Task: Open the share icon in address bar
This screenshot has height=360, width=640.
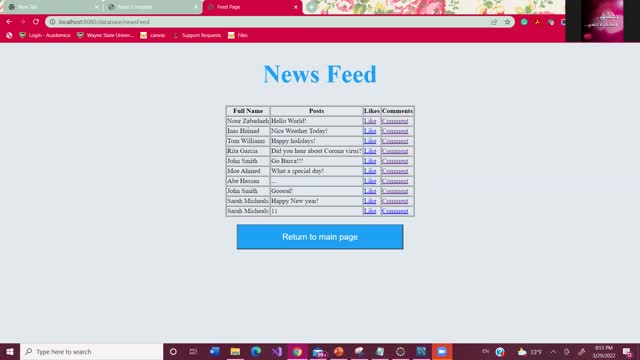Action: pos(494,22)
